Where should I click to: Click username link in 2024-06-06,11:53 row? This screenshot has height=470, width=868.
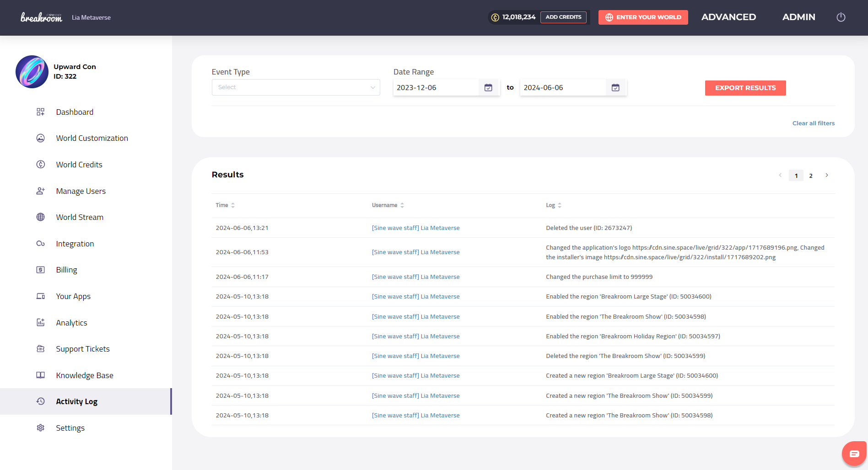point(415,252)
